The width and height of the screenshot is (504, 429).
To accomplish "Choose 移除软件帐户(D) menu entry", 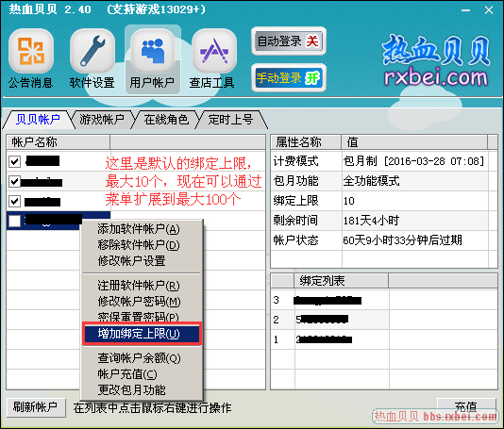I will click(x=142, y=245).
